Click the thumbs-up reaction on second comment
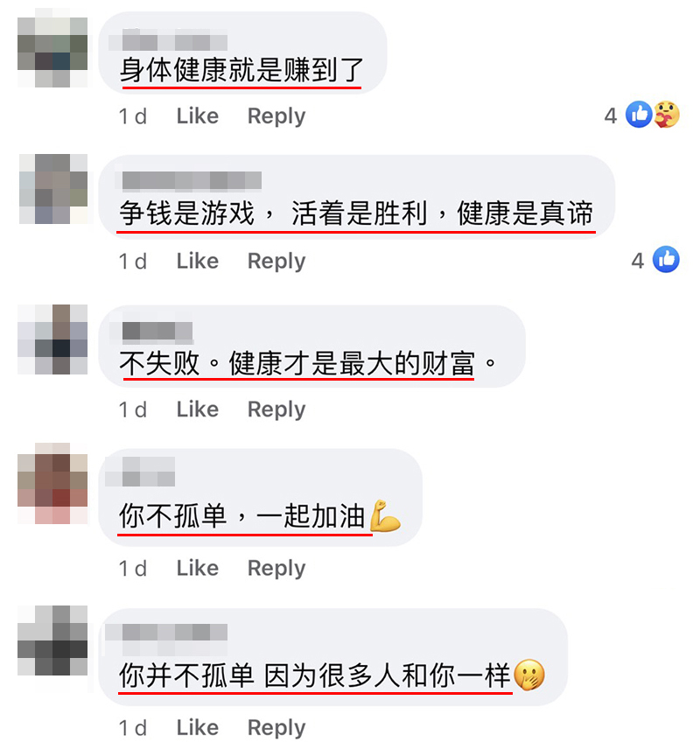This screenshot has height=756, width=700. [666, 259]
